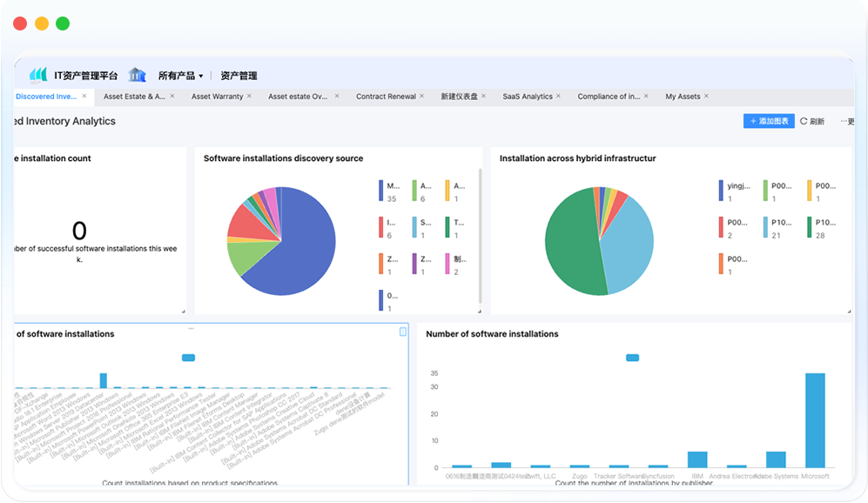This screenshot has height=503, width=868.
Task: Toggle the blue legend pill in the publisher bar chart
Action: pyautogui.click(x=633, y=358)
